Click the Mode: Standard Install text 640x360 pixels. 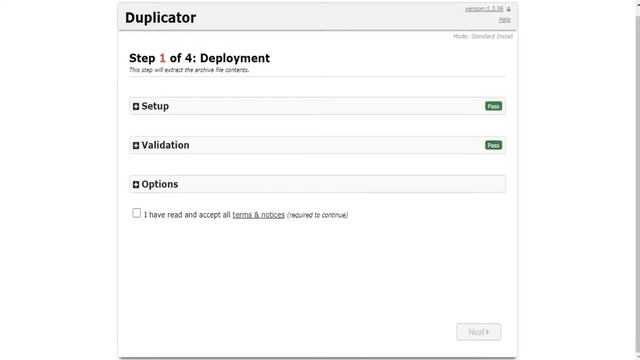pyautogui.click(x=482, y=36)
